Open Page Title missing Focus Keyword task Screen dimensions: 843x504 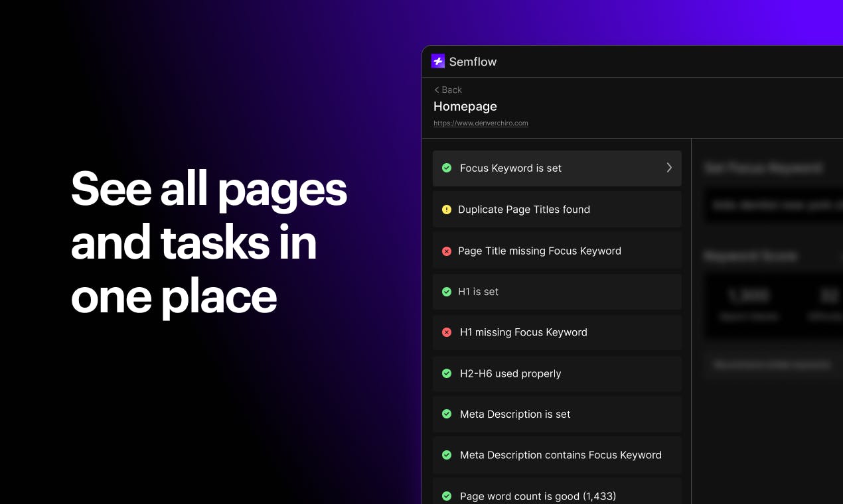(x=557, y=251)
